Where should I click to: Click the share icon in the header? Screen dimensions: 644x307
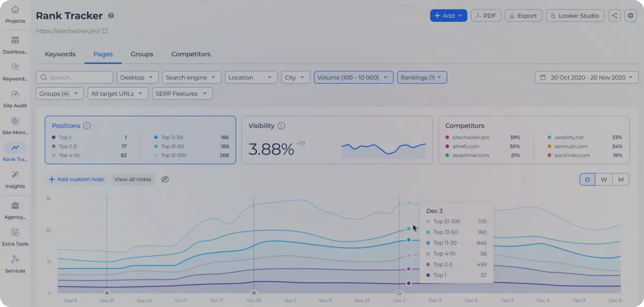pyautogui.click(x=615, y=15)
